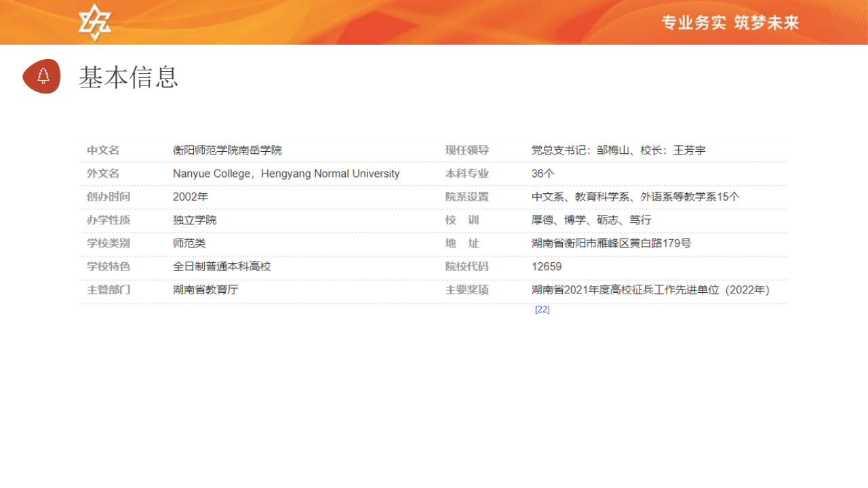Click the address 湖南省衡阳市雁峰区黄白路179号
Image resolution: width=868 pixels, height=488 pixels.
coord(611,243)
